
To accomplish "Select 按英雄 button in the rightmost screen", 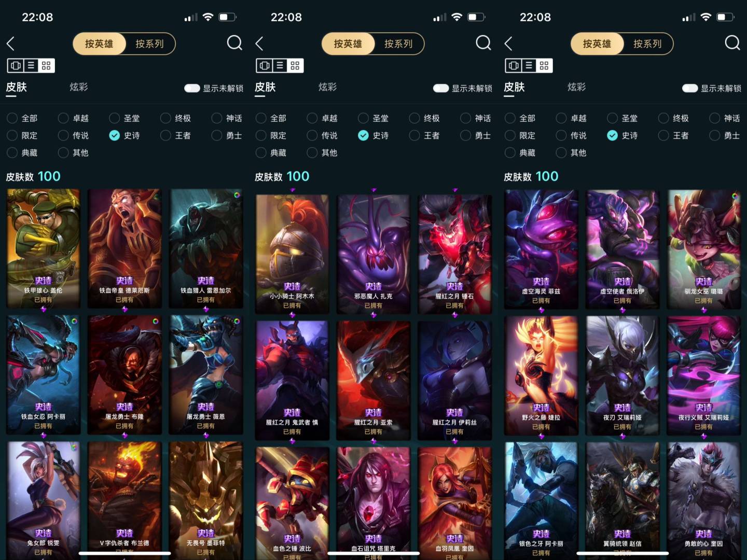I will click(597, 44).
